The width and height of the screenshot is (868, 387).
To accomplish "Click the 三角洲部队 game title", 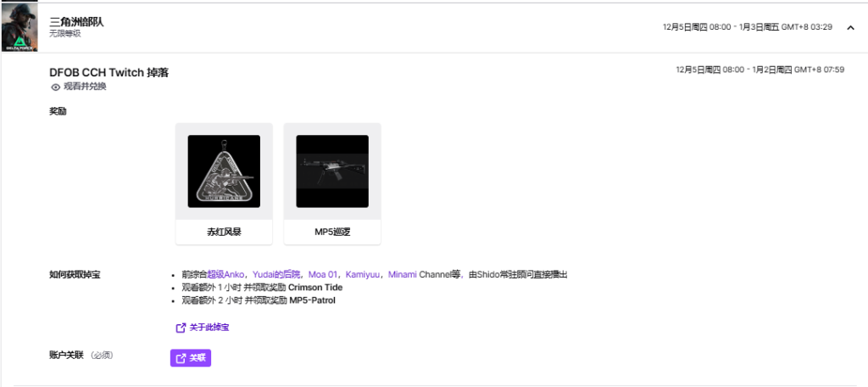I will (76, 21).
